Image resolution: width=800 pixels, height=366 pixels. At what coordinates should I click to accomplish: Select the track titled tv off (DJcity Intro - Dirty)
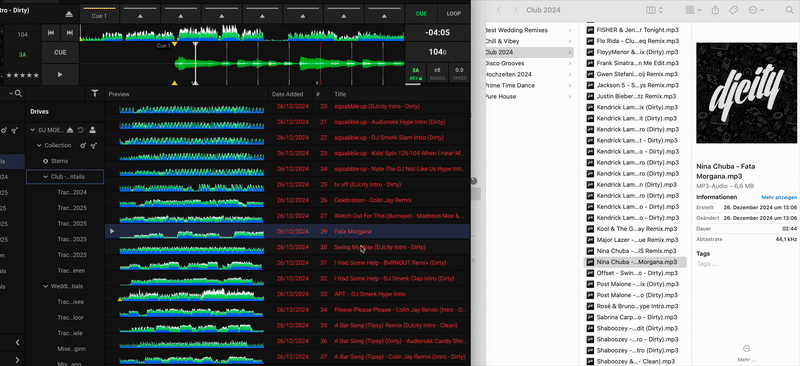[x=368, y=184]
